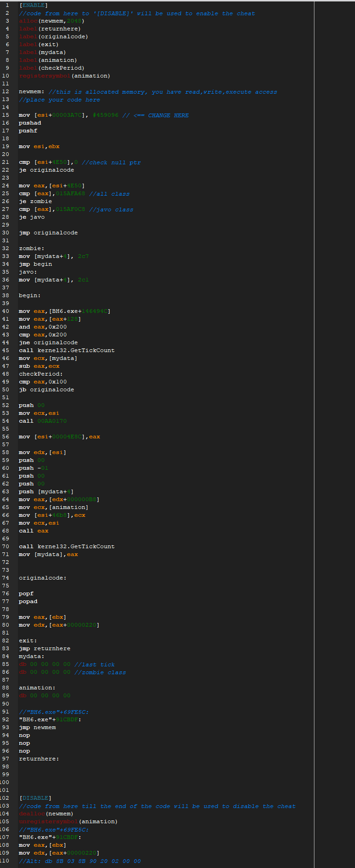This screenshot has width=355, height=868.
Task: Click the [ENABLE] tag on line 1
Action: pos(33,6)
